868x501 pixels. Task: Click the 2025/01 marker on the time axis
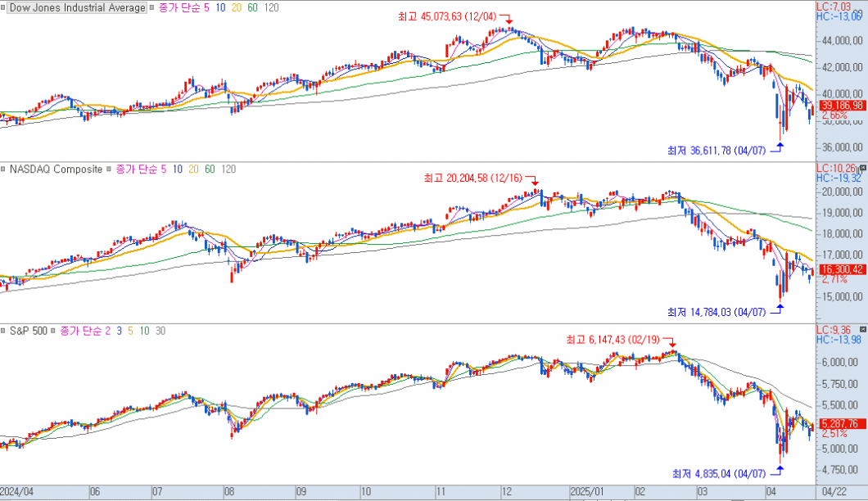point(586,492)
